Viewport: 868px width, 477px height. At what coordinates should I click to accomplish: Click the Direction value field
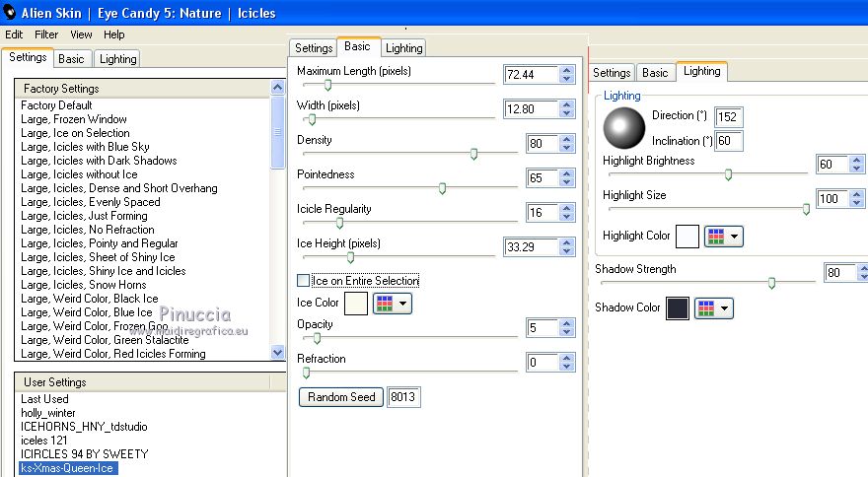728,116
